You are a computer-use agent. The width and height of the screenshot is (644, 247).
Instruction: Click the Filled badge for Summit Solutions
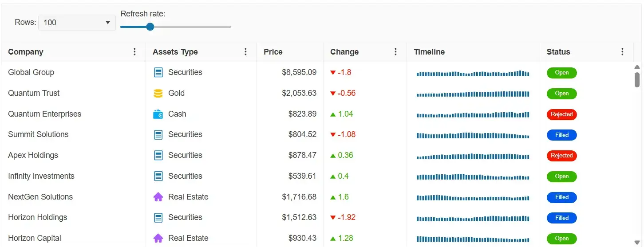click(561, 135)
